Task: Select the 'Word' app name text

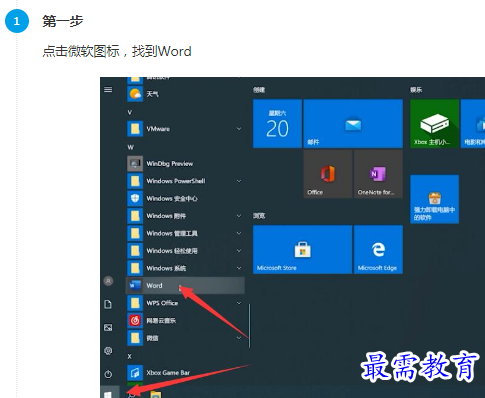Action: (x=154, y=286)
